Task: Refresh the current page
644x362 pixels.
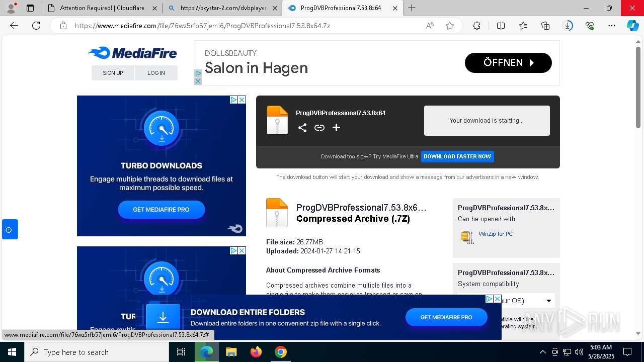Action: pyautogui.click(x=36, y=26)
